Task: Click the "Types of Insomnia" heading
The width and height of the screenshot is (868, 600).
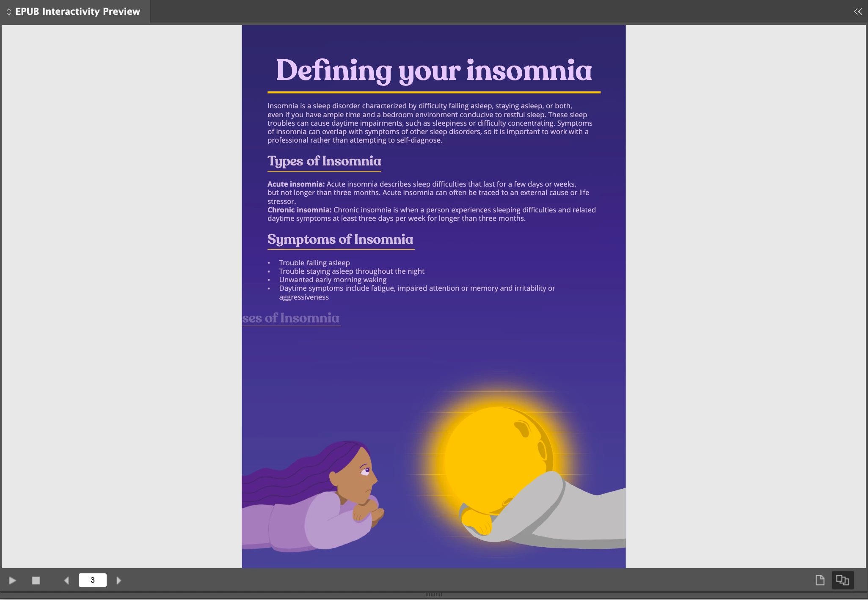Action: click(324, 161)
